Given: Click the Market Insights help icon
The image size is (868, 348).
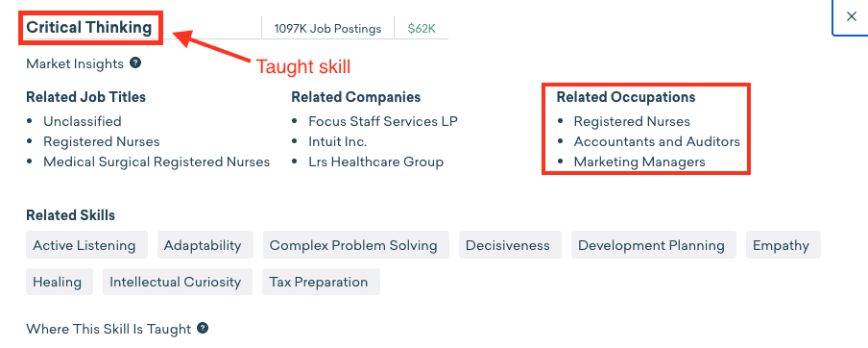Looking at the screenshot, I should (135, 63).
